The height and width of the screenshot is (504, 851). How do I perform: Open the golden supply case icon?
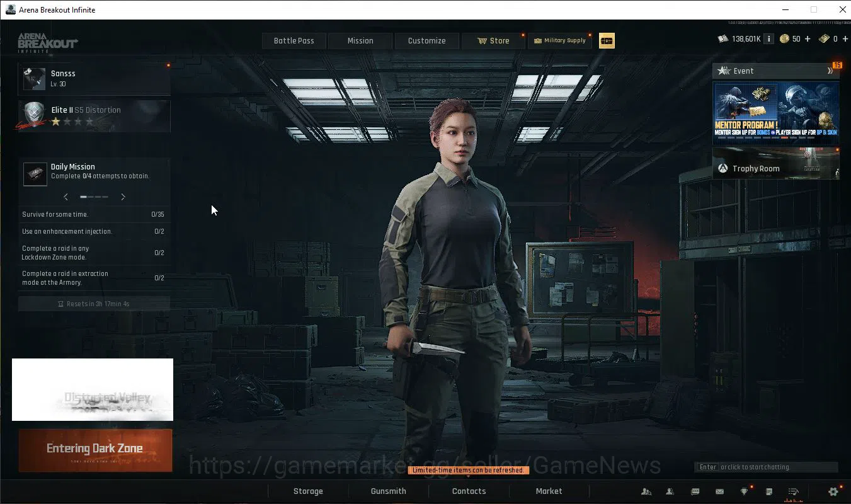pyautogui.click(x=607, y=41)
